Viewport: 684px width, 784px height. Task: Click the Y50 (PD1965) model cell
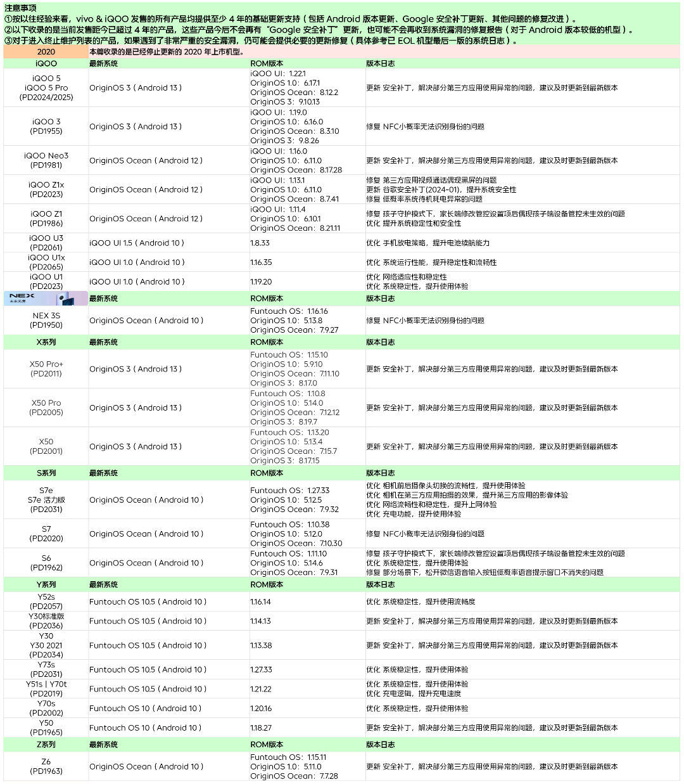point(46,728)
